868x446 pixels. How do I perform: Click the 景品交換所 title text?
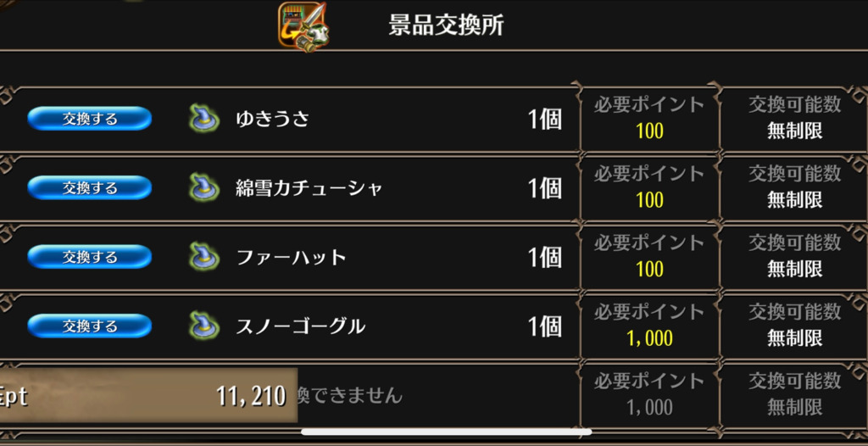(x=446, y=25)
